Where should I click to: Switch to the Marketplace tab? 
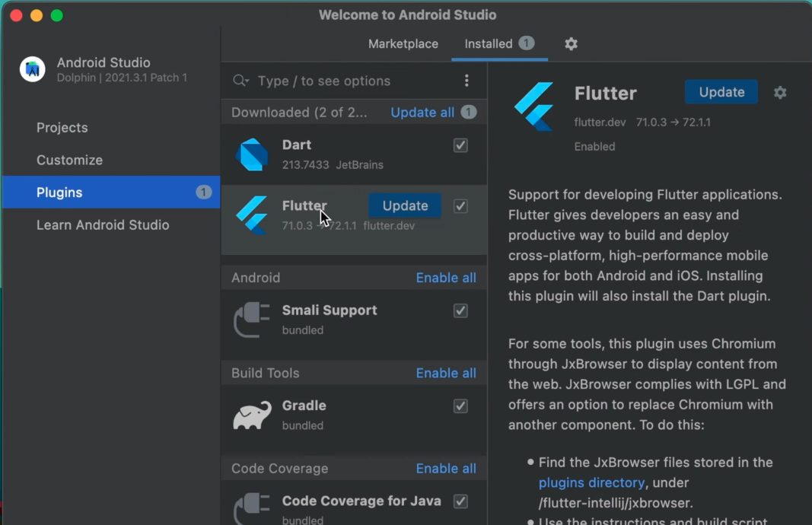click(x=403, y=44)
